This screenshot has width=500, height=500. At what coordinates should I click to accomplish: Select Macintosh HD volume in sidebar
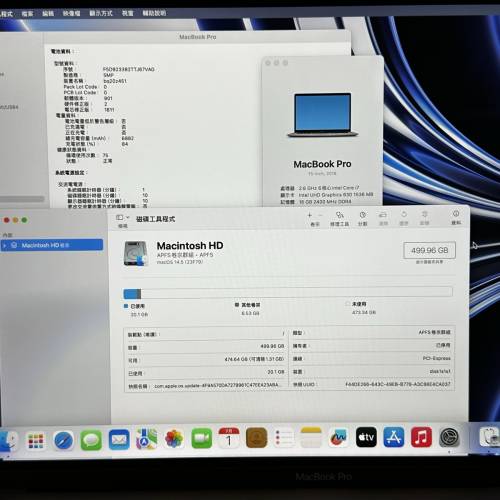(x=52, y=245)
